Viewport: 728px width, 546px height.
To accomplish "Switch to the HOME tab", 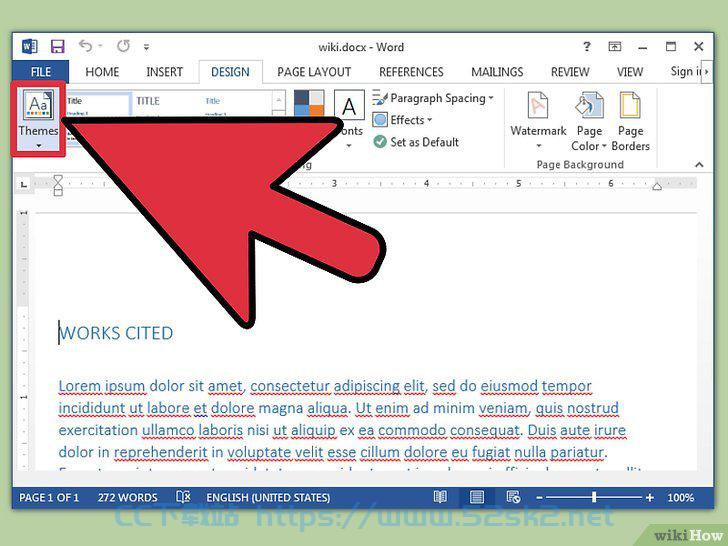I will pyautogui.click(x=102, y=72).
